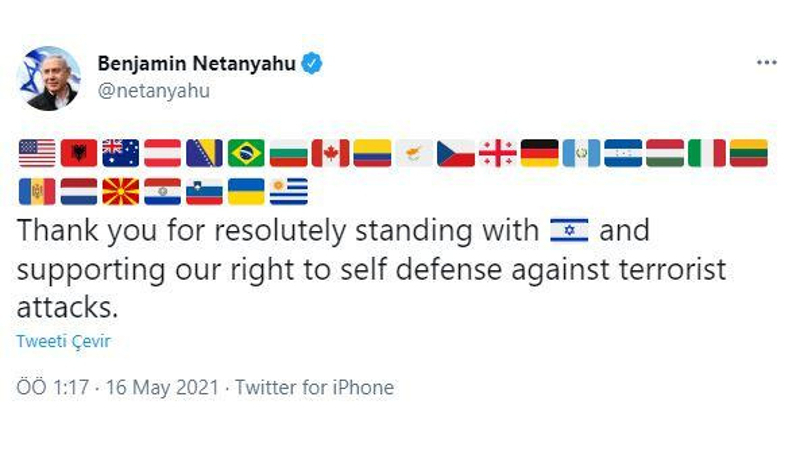Click the Germany flag emoji
The width and height of the screenshot is (800, 450).
539,153
